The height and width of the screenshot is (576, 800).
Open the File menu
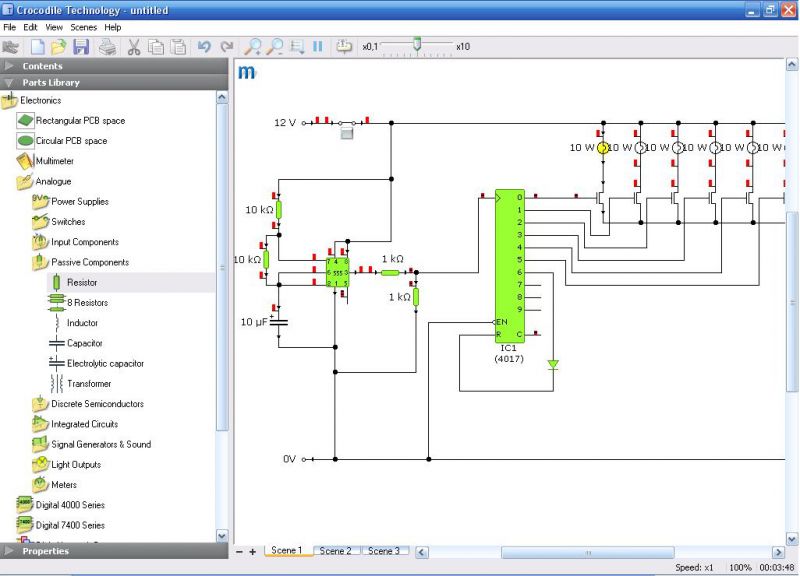coord(10,27)
